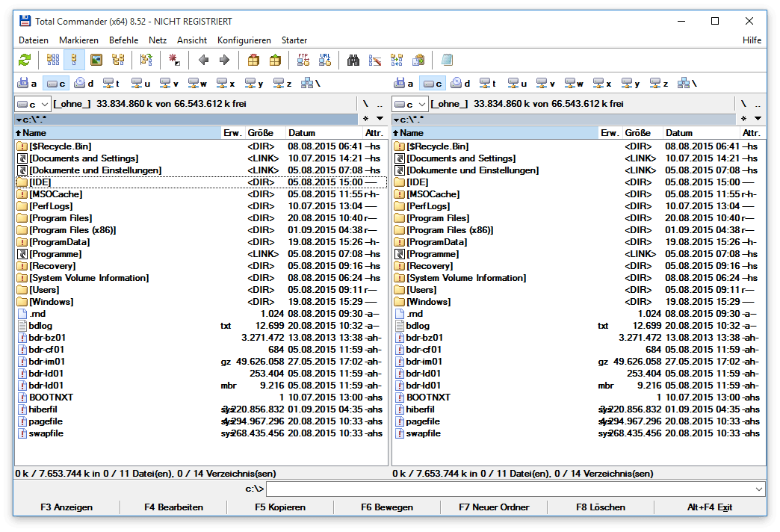The width and height of the screenshot is (780, 532).
Task: Go to root directory in left panel
Action: (x=365, y=104)
